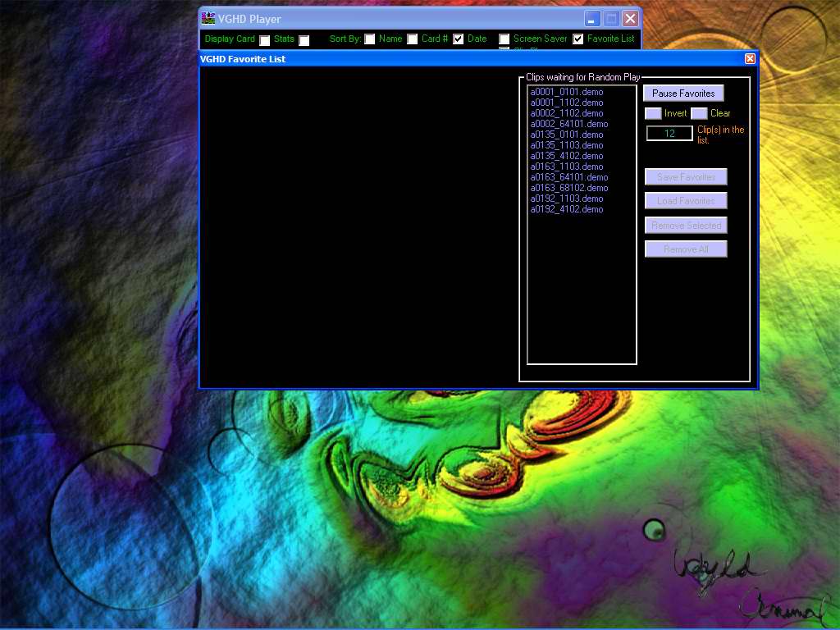Select clip a0001_0101.demo in the list
Viewport: 840px width, 630px height.
(567, 92)
